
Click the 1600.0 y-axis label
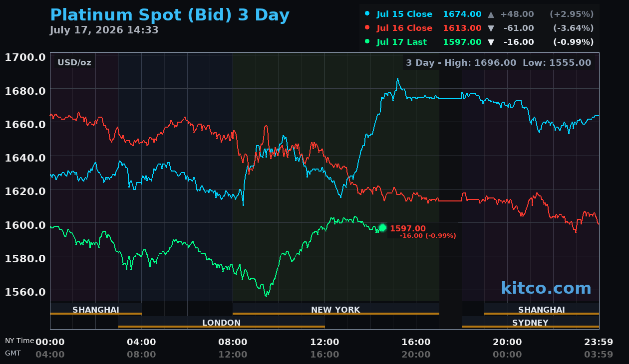25,224
